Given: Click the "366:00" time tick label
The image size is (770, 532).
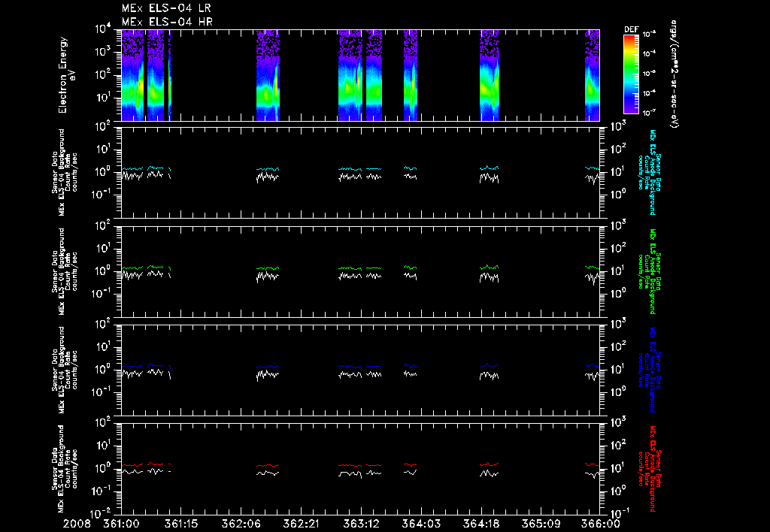Looking at the screenshot, I should 601,524.
